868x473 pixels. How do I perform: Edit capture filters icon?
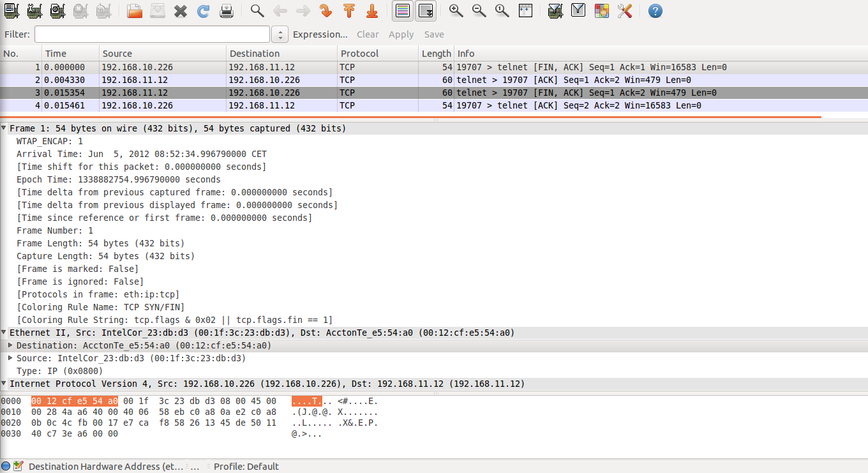[x=555, y=11]
